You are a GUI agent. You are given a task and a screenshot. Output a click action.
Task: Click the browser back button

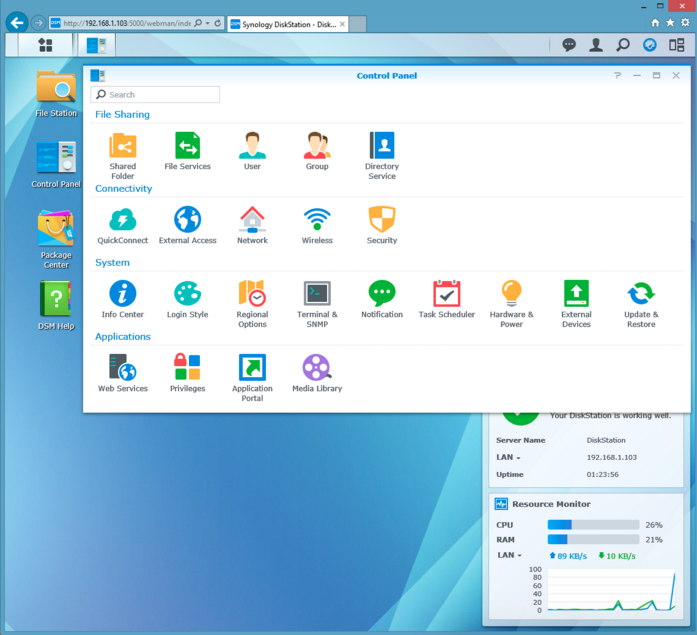[17, 23]
